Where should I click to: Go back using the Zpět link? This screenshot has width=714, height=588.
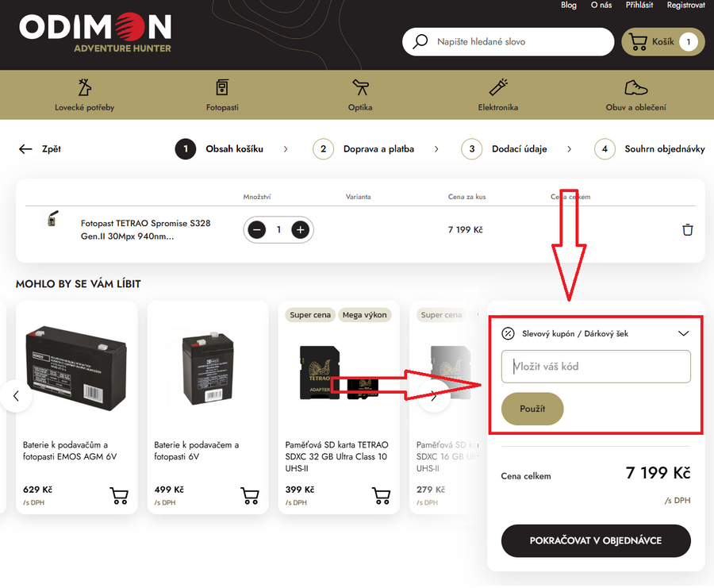coord(40,149)
